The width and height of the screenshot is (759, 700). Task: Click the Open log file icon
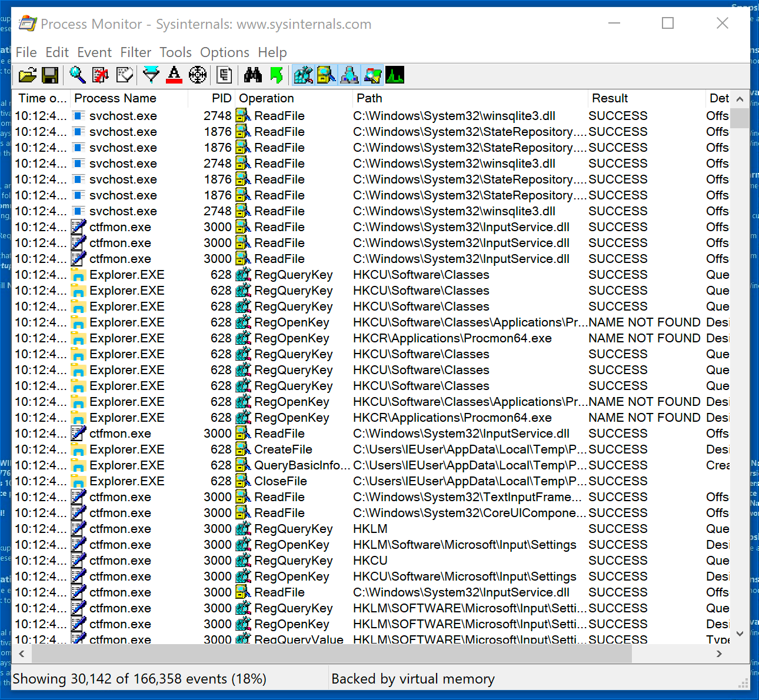(27, 75)
